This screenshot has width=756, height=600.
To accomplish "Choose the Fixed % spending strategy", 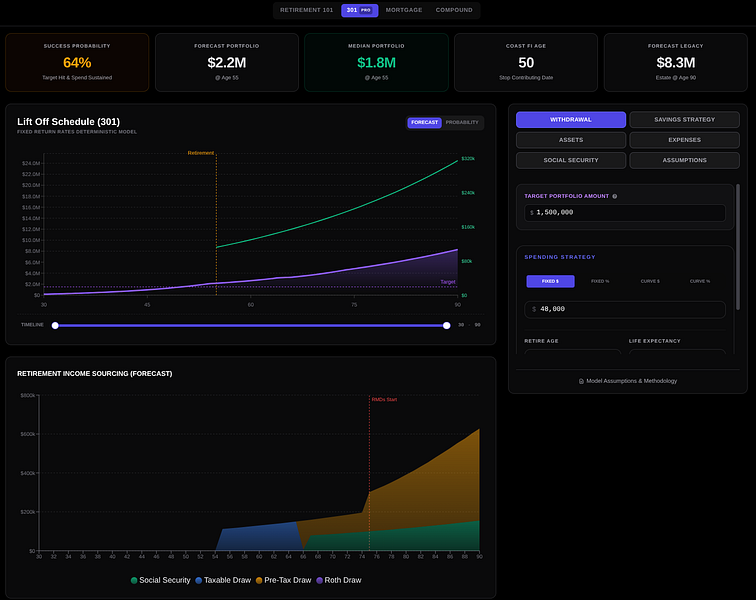I will coord(600,281).
